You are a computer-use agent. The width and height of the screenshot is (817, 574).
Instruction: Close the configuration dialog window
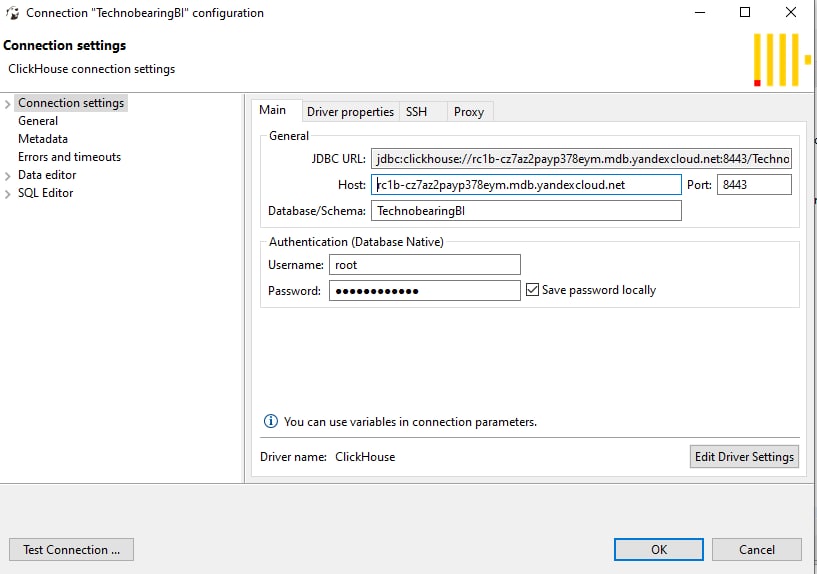click(x=790, y=12)
